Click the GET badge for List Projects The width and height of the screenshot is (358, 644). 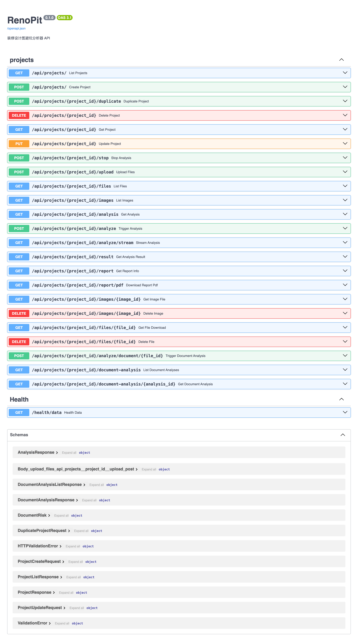19,73
